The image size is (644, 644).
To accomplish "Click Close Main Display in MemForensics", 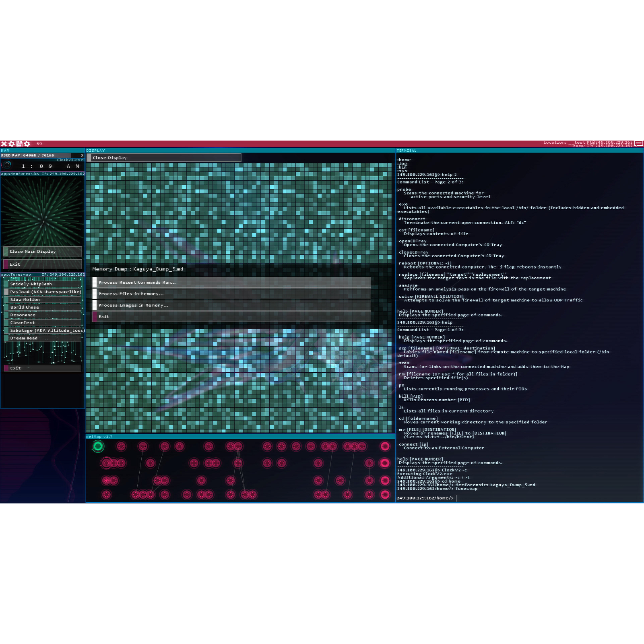I will coord(43,252).
